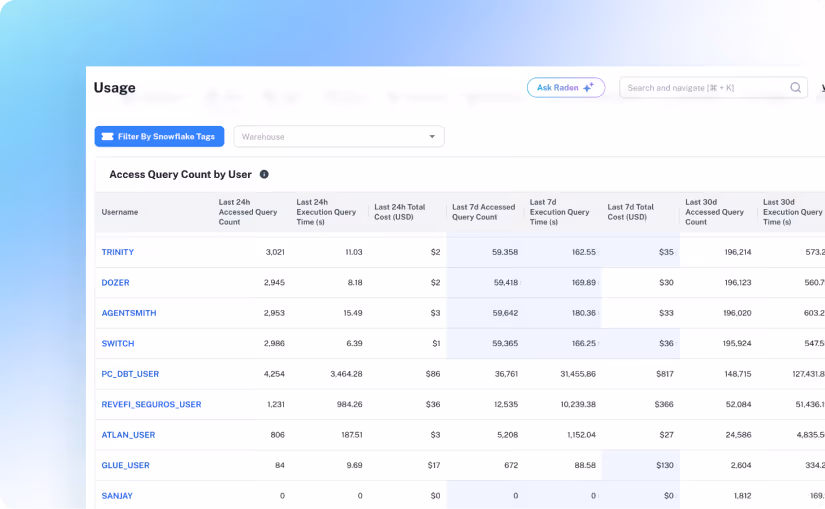Click the search magnifier icon
The width and height of the screenshot is (825, 509).
coord(796,87)
